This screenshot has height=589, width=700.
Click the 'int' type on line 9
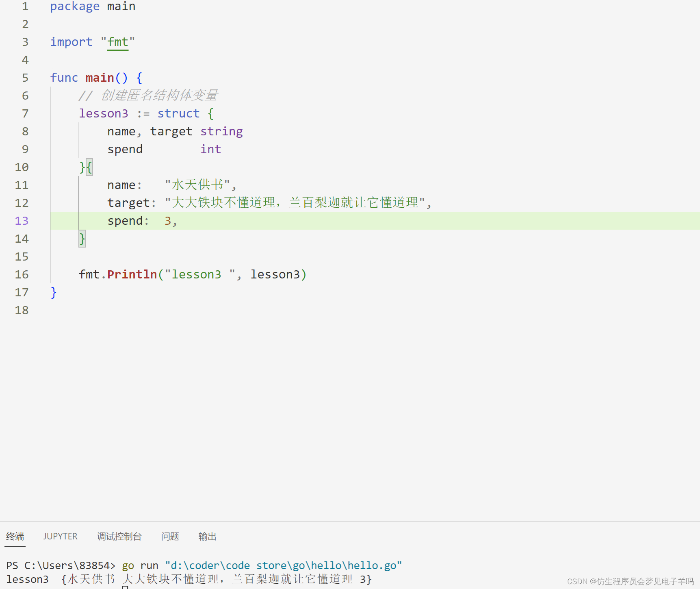(x=210, y=149)
